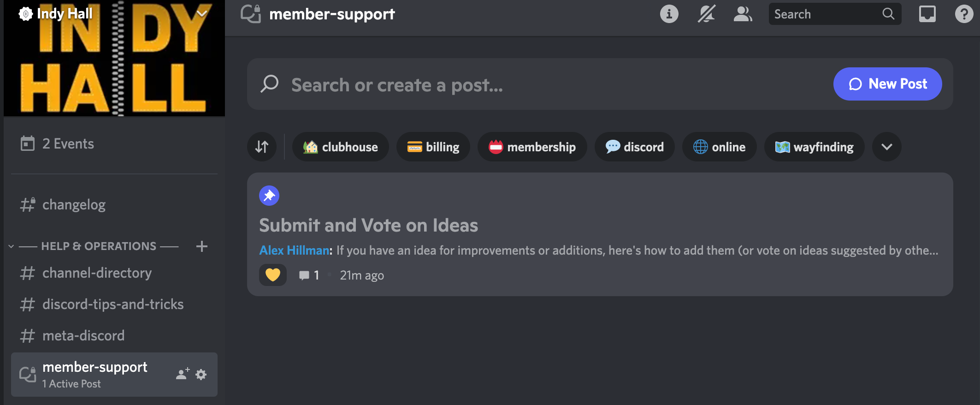Toggle the clubhouse tag filter

tap(341, 147)
